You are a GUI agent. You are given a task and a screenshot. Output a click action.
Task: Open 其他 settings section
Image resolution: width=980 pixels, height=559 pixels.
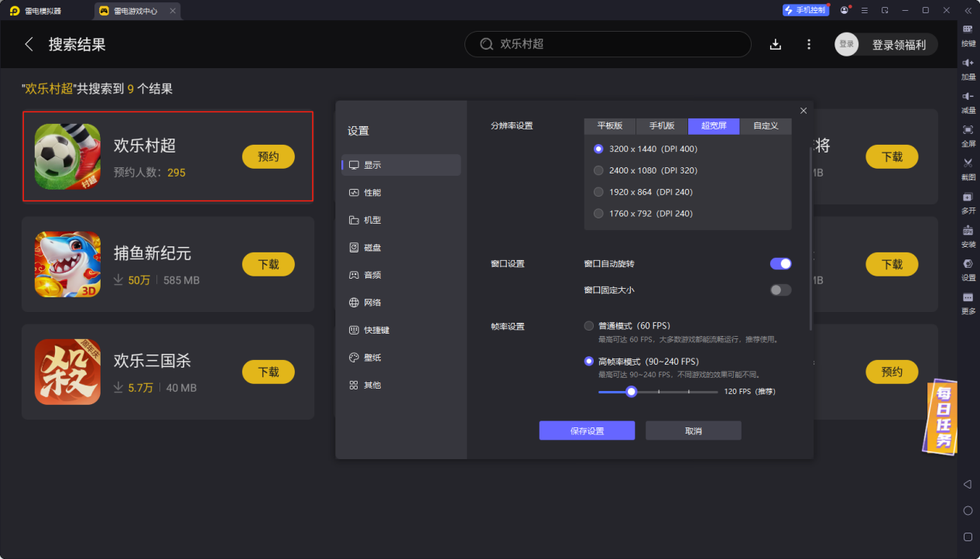[401, 385]
